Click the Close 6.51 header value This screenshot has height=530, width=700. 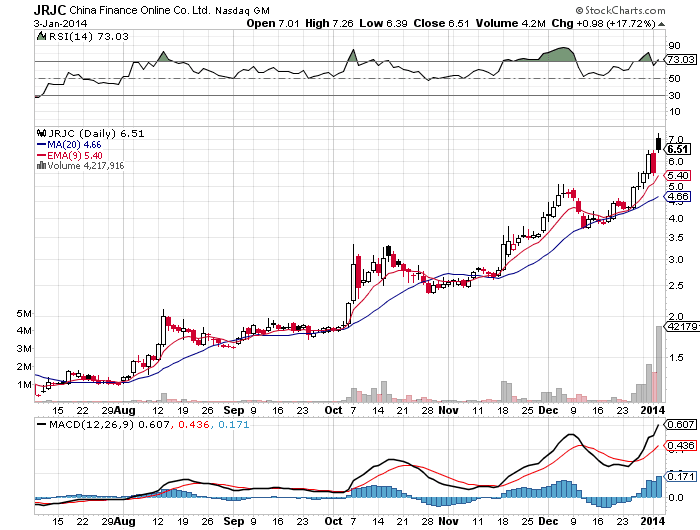441,23
